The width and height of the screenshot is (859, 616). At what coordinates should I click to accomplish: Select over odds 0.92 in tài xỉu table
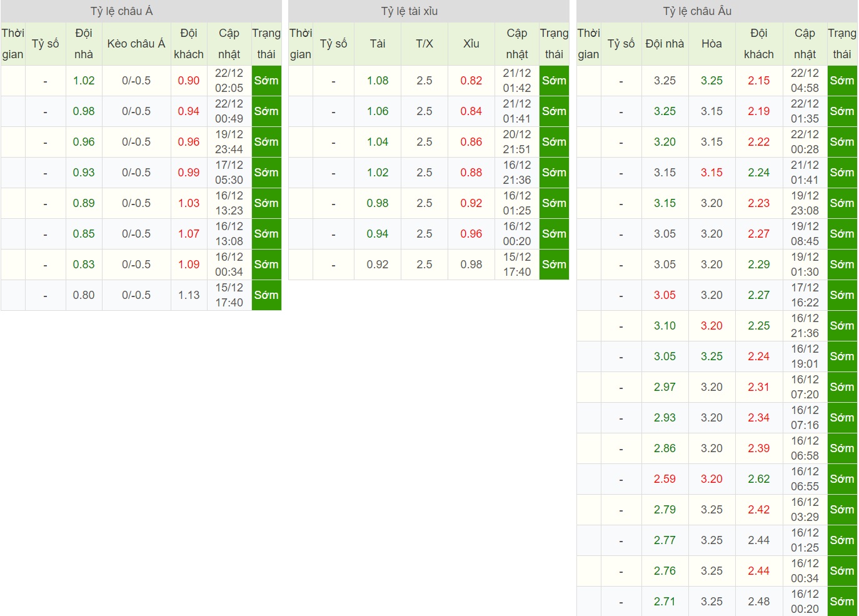pos(378,265)
